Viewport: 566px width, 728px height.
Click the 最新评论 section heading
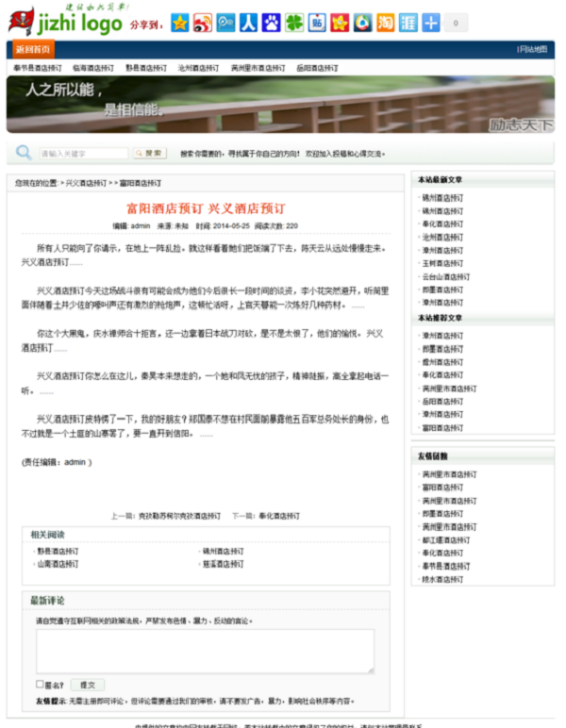pyautogui.click(x=47, y=601)
